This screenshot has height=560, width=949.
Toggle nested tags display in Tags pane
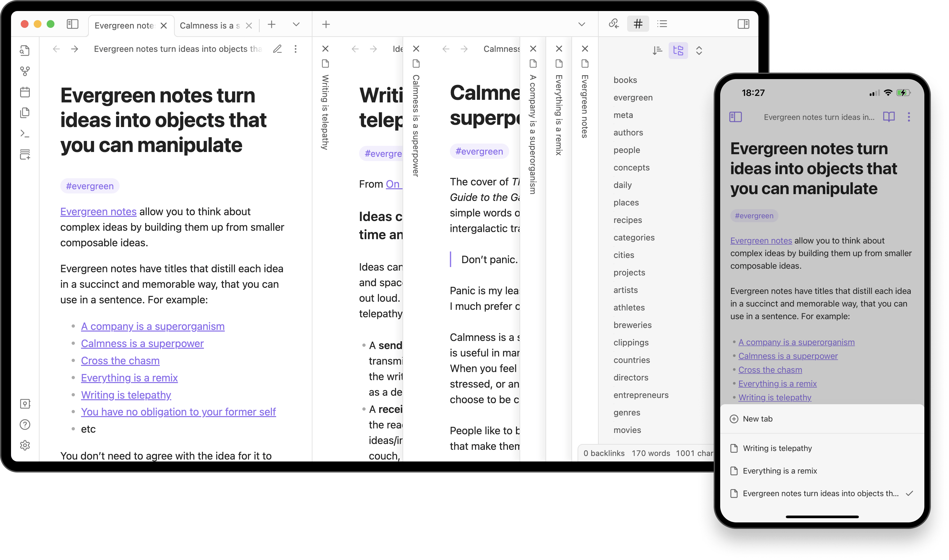click(678, 51)
